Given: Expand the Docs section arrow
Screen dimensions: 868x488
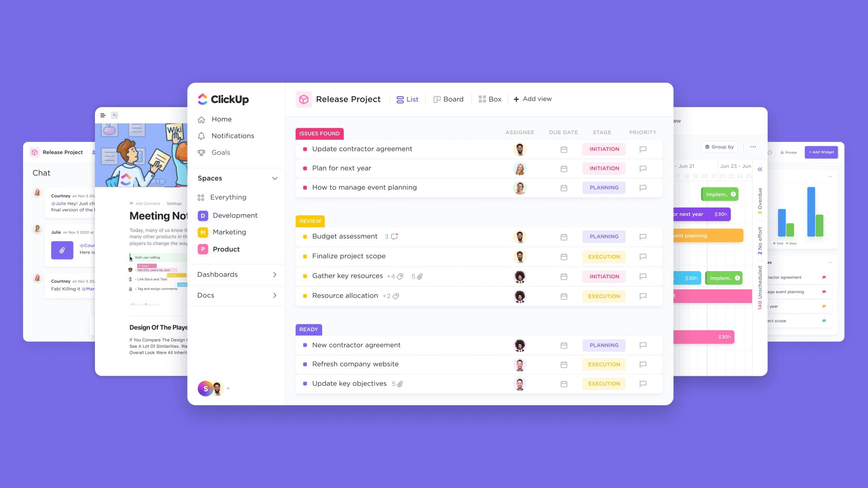Looking at the screenshot, I should (274, 295).
